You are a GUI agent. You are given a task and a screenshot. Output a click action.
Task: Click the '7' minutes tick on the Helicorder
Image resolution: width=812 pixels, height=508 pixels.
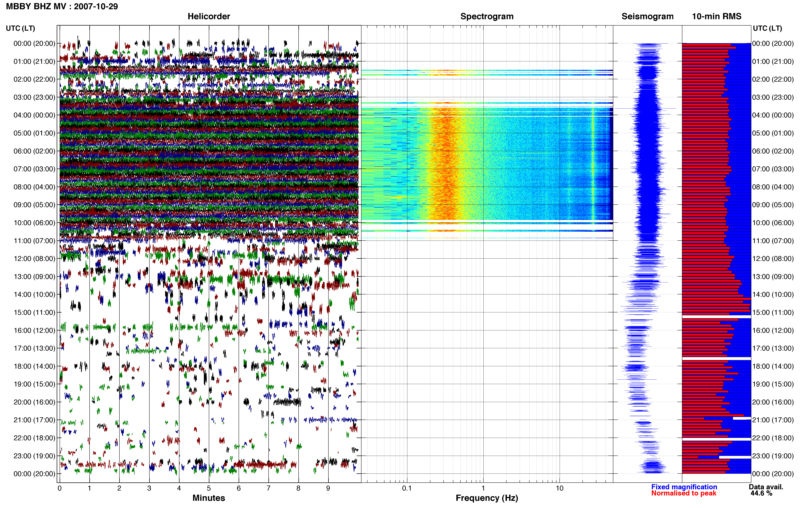point(269,488)
